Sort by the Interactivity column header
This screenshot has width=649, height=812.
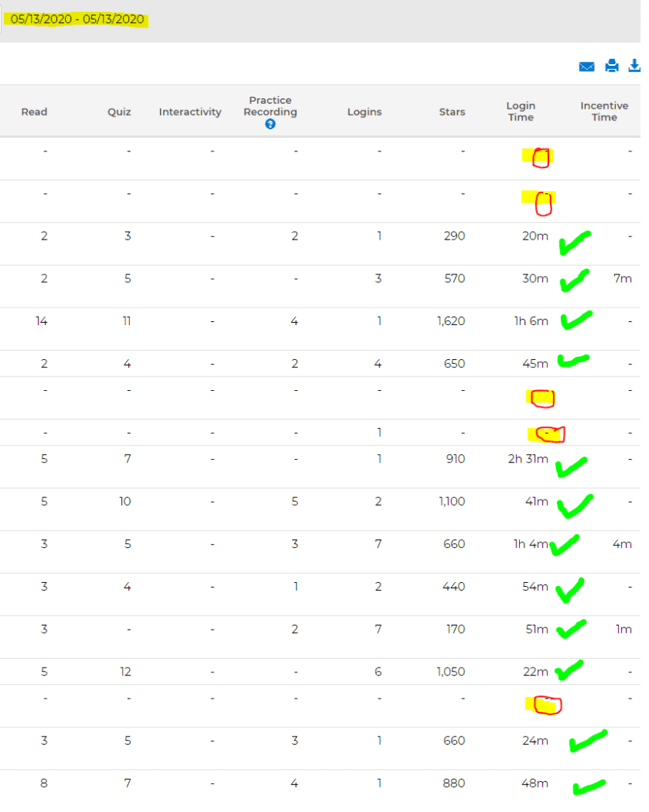(x=190, y=112)
